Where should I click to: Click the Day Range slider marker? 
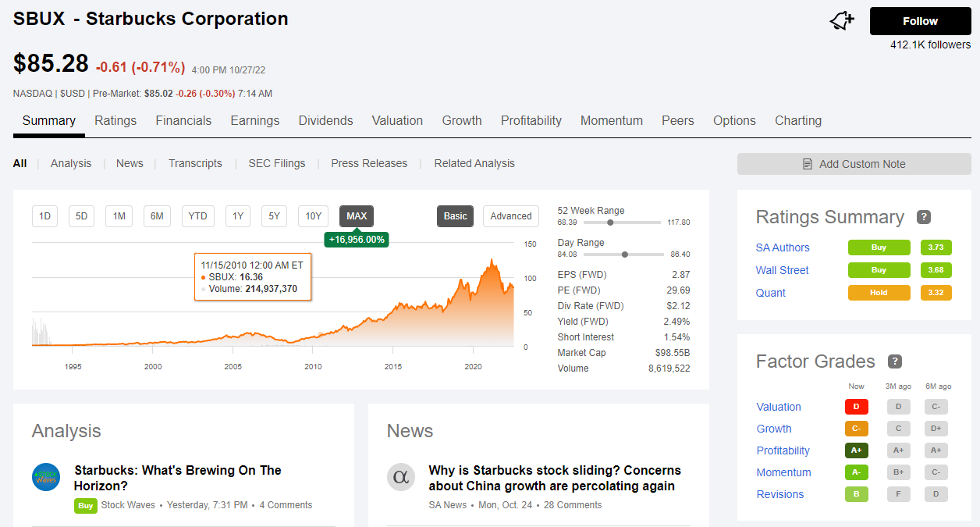click(x=625, y=255)
